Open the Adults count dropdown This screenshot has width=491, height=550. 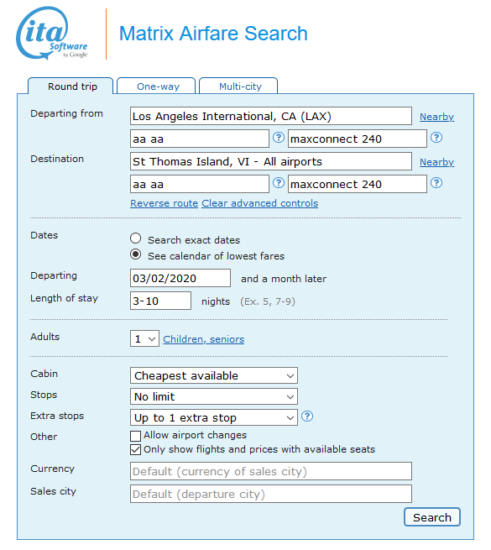pos(144,339)
